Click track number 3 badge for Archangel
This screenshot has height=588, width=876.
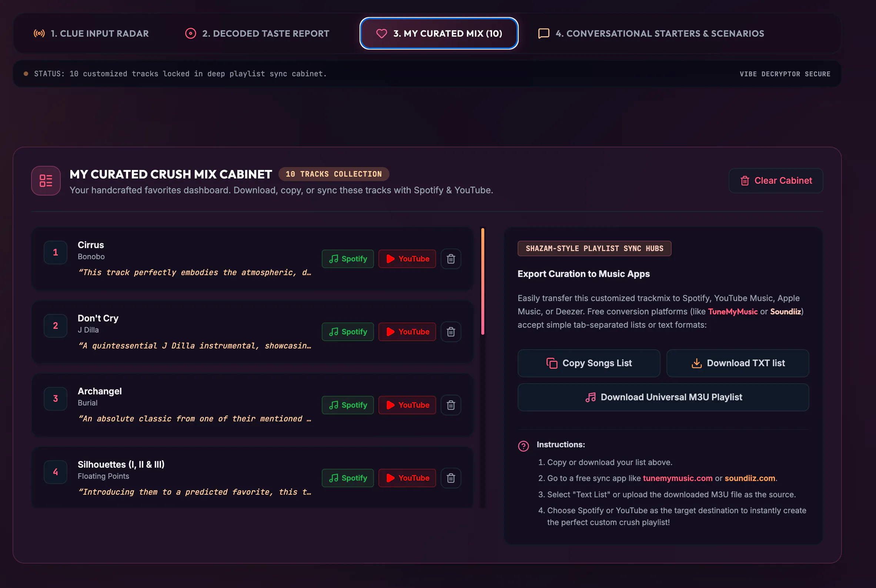click(x=56, y=399)
